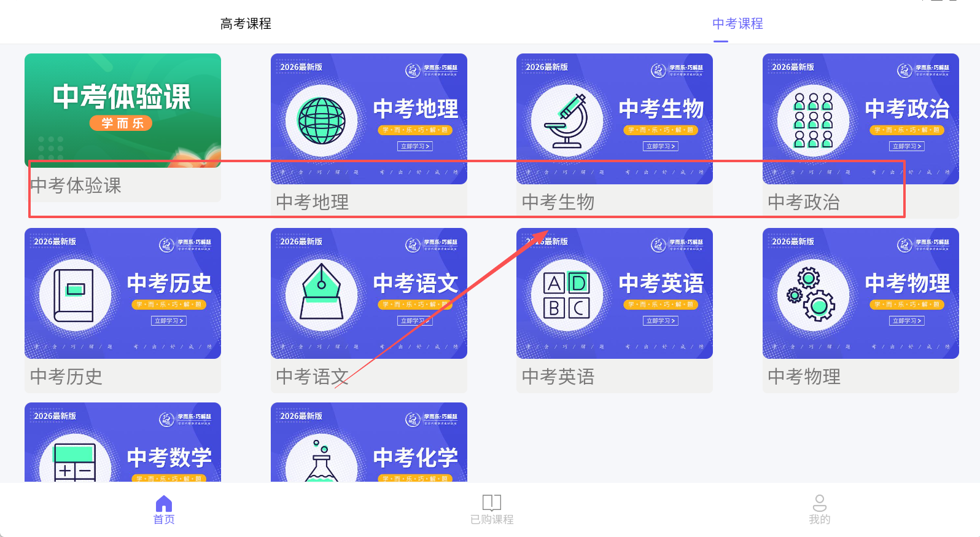
Task: Click 立即学习 button on 中考地理 card
Action: click(415, 146)
